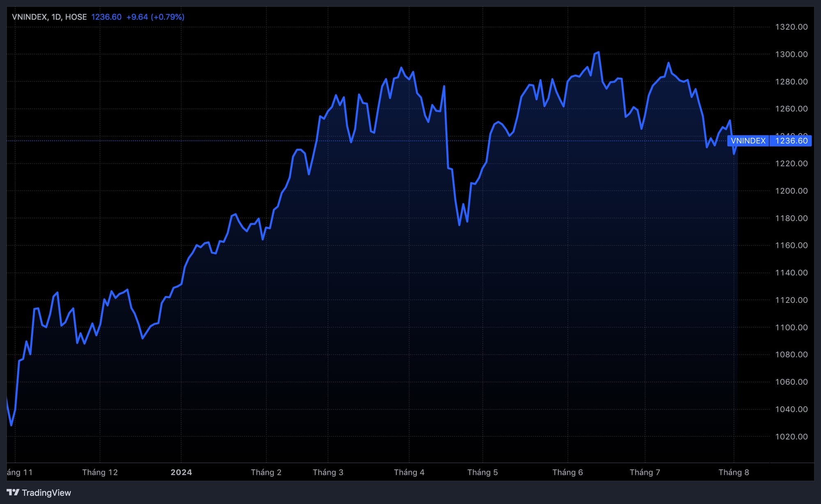Click the 1180.00 price axis label

coord(791,218)
